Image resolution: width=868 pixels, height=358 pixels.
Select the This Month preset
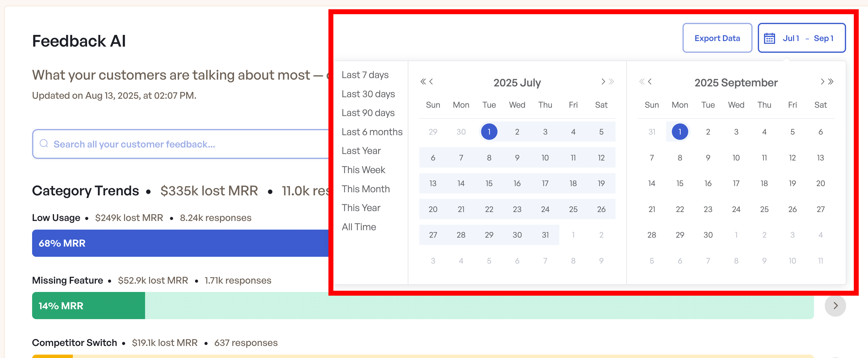coord(365,189)
